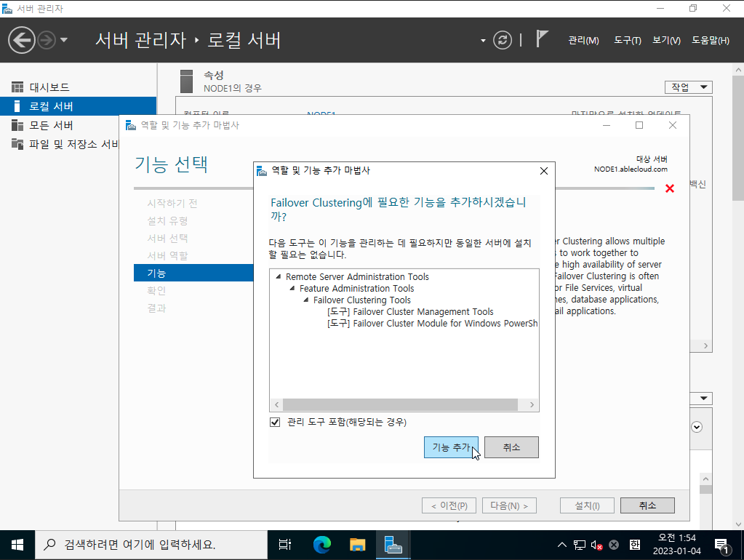
Task: Open the notifications flag
Action: pos(542,39)
